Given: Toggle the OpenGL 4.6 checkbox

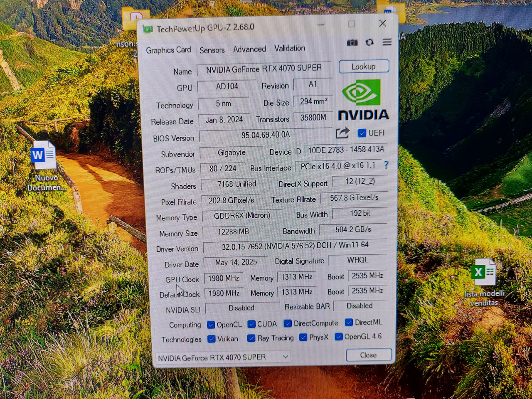Looking at the screenshot, I should 339,336.
